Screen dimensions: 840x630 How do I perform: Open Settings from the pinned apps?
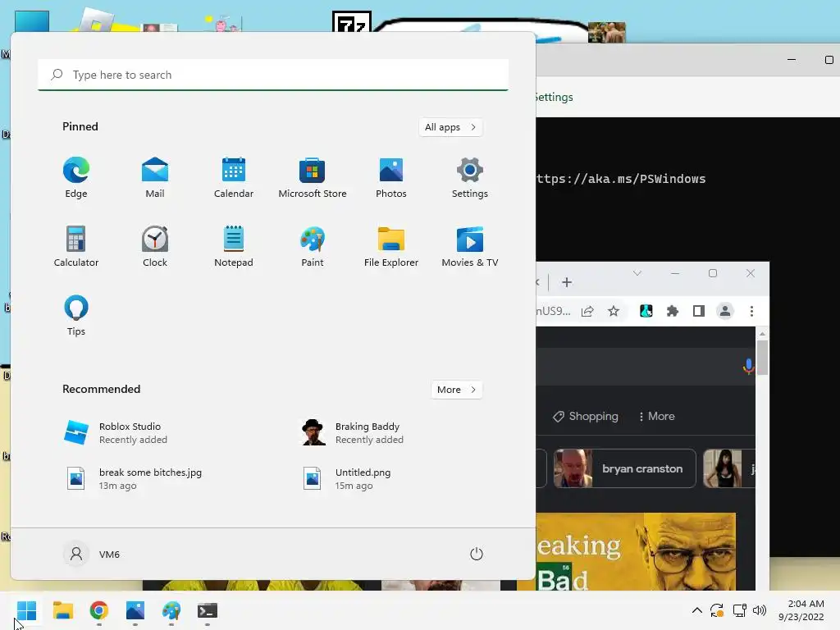[x=470, y=178]
